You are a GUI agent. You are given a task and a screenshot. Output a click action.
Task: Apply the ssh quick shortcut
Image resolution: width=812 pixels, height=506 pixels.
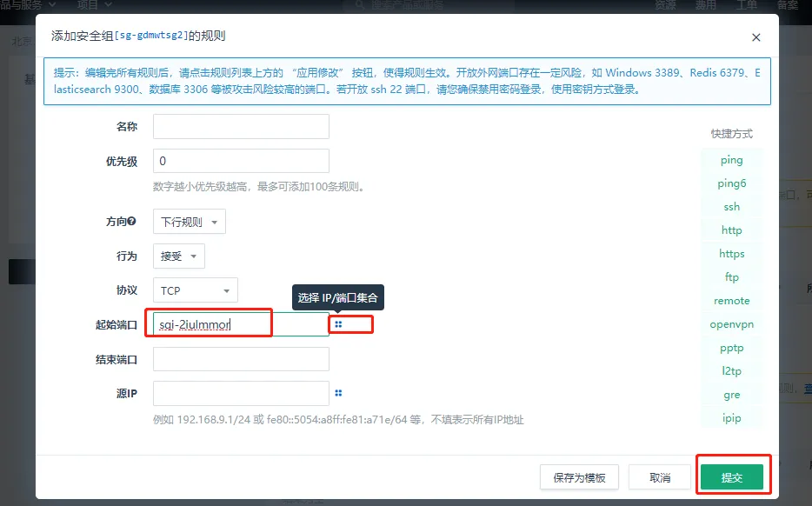[731, 206]
